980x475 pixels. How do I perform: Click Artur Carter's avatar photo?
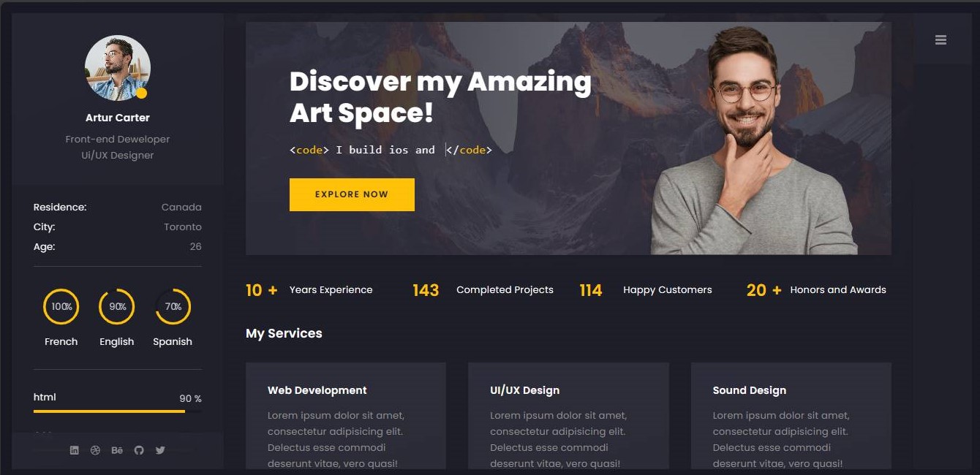click(118, 68)
